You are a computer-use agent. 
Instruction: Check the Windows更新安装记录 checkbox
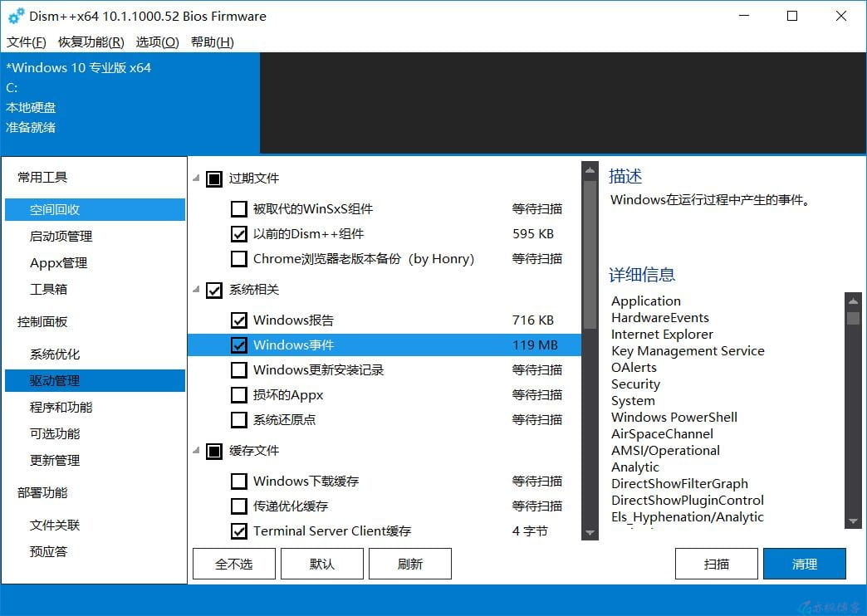239,370
